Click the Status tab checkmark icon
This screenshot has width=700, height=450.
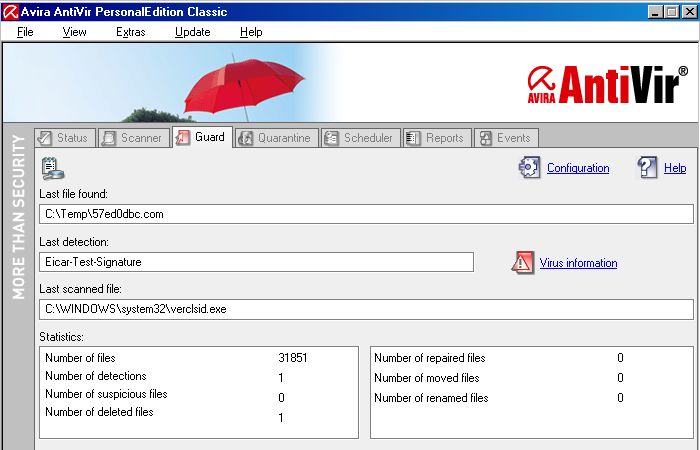click(45, 138)
